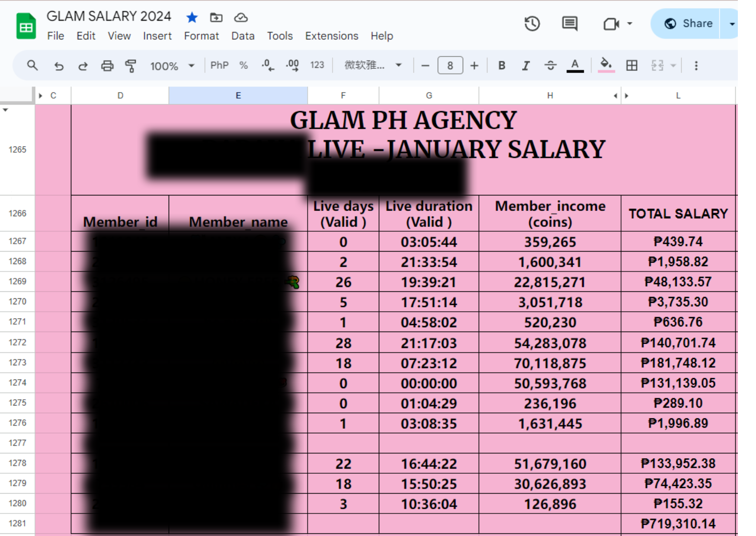Decrease font size with minus button
Image resolution: width=756 pixels, height=536 pixels.
tap(425, 66)
